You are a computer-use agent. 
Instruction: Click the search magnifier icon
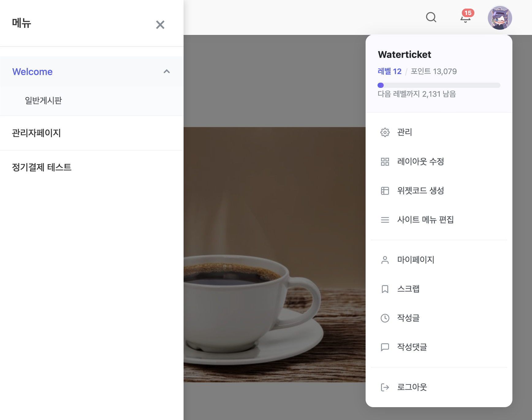click(x=431, y=17)
